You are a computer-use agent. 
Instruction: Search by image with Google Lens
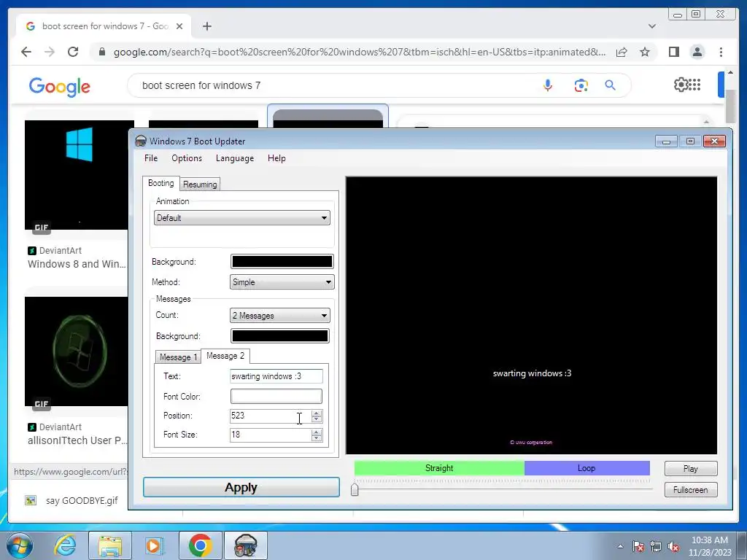581,85
